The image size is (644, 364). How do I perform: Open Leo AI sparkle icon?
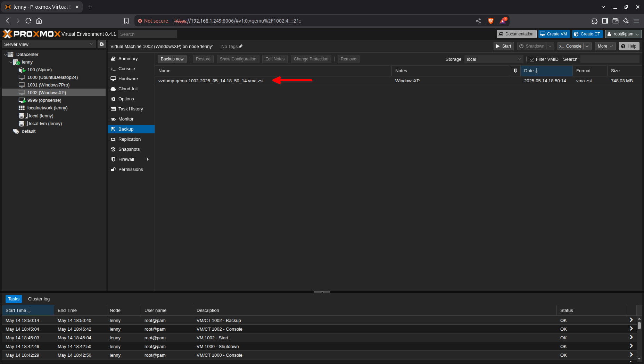[x=626, y=21]
